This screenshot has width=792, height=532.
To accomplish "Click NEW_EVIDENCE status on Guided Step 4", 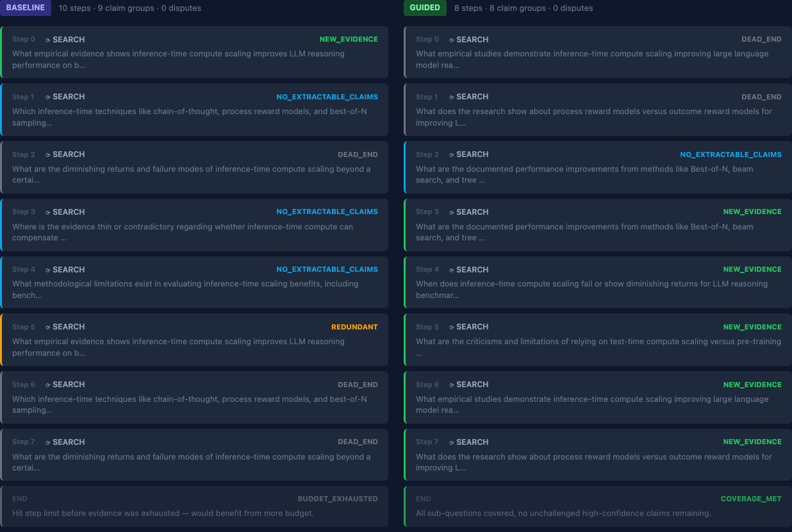I will point(752,269).
